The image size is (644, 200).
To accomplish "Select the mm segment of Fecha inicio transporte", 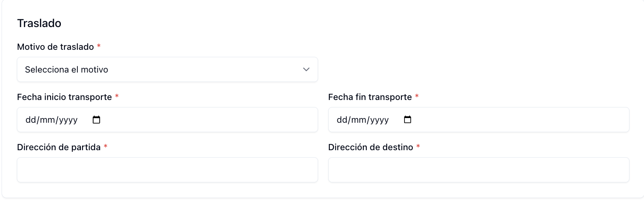I will pos(48,120).
